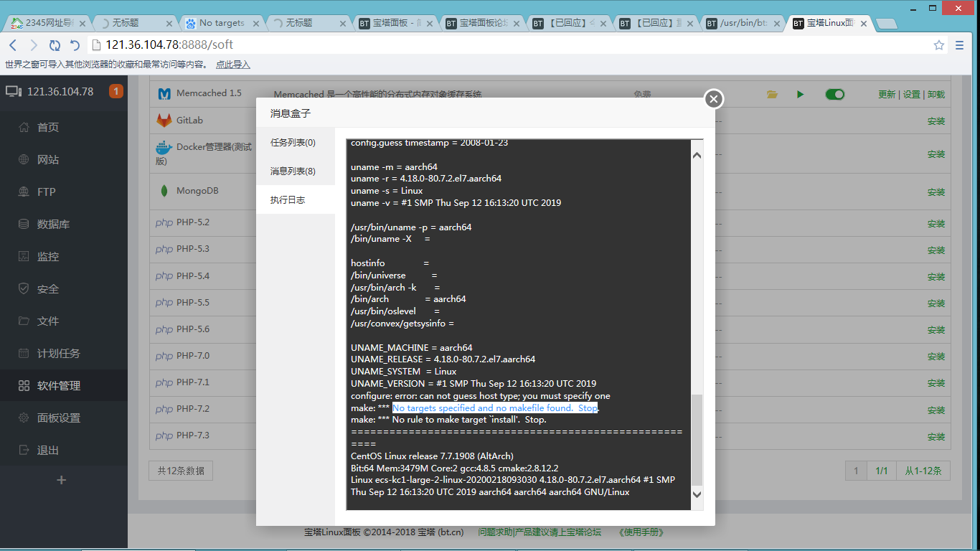Switch to the 2345网址导航 browser tab

48,23
